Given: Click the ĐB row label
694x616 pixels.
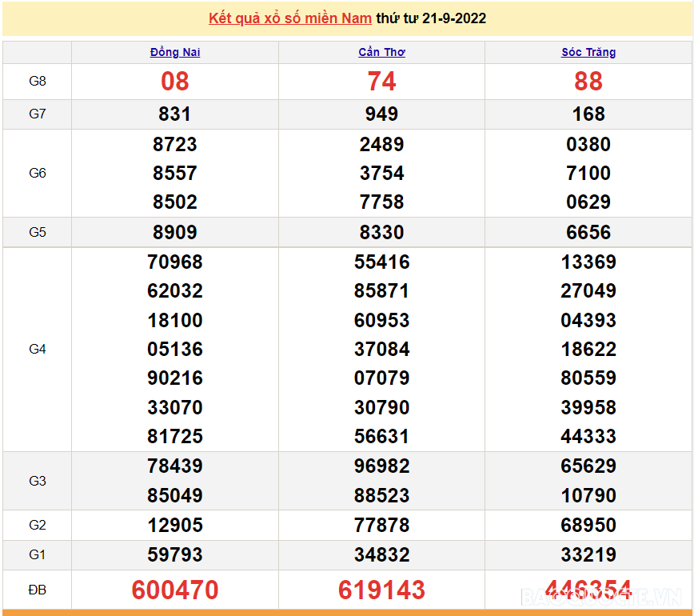Looking at the screenshot, I should coord(38,590).
